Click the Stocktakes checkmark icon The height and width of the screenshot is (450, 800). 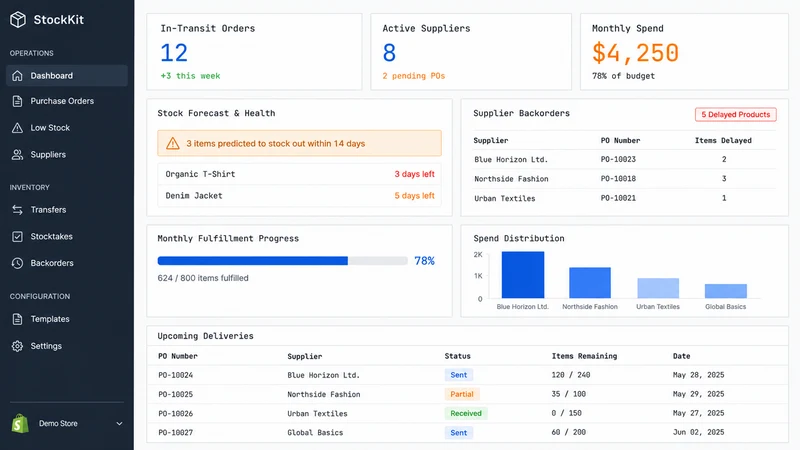pos(17,236)
